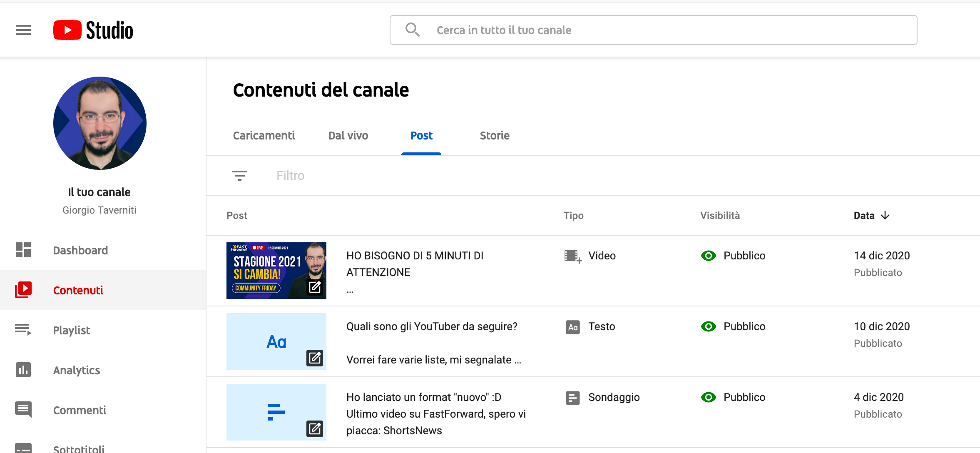980x453 pixels.
Task: Click edit pencil on the poll thumbnail
Action: click(x=315, y=428)
